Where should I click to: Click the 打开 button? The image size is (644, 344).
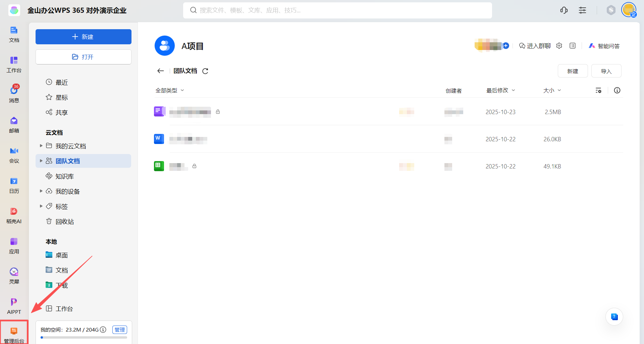tap(83, 57)
